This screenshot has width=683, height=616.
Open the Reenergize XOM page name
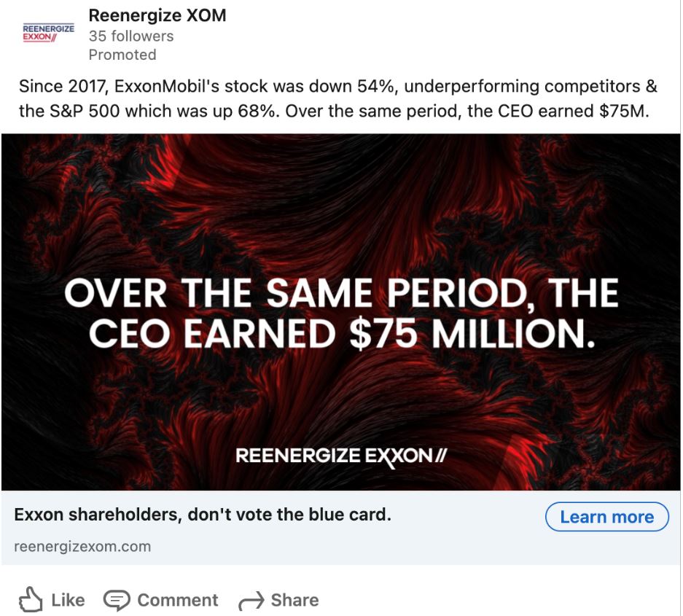click(157, 15)
